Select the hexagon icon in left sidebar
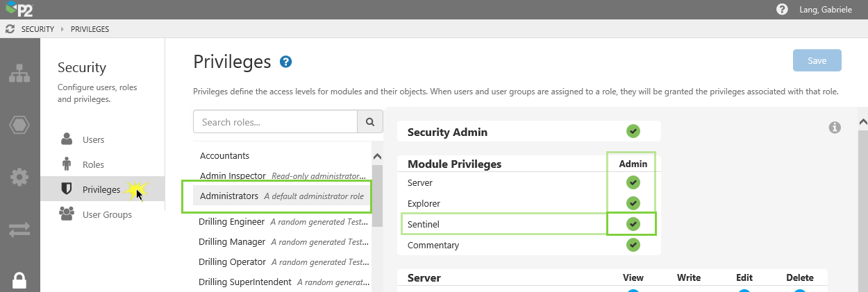868x292 pixels. click(19, 126)
